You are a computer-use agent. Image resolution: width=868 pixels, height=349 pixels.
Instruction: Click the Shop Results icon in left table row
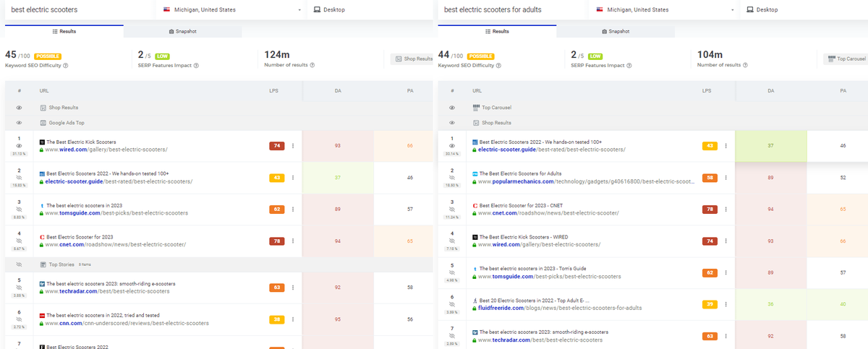click(x=43, y=108)
